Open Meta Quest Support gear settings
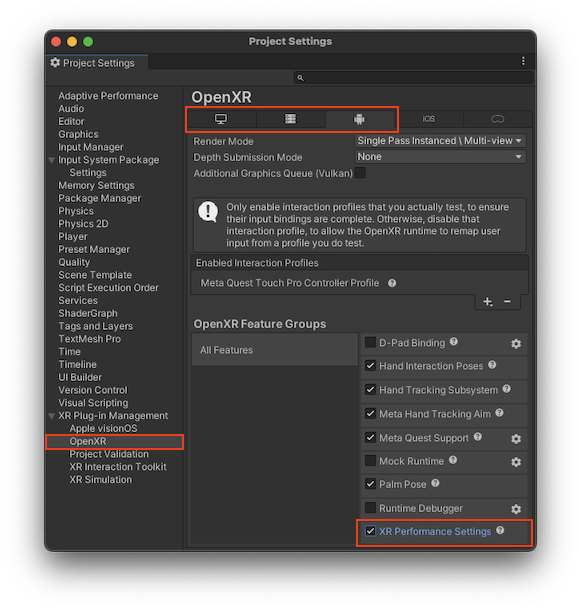The image size is (581, 610). coord(516,439)
